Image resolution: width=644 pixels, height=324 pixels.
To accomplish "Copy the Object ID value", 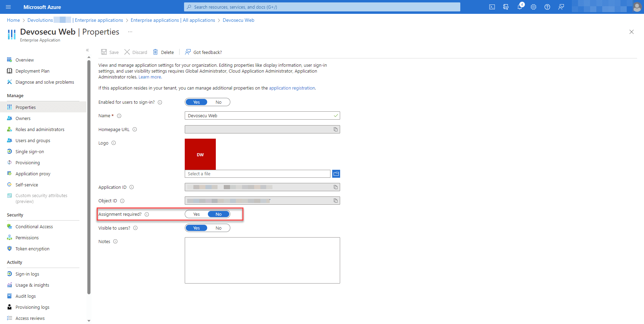I will (335, 201).
